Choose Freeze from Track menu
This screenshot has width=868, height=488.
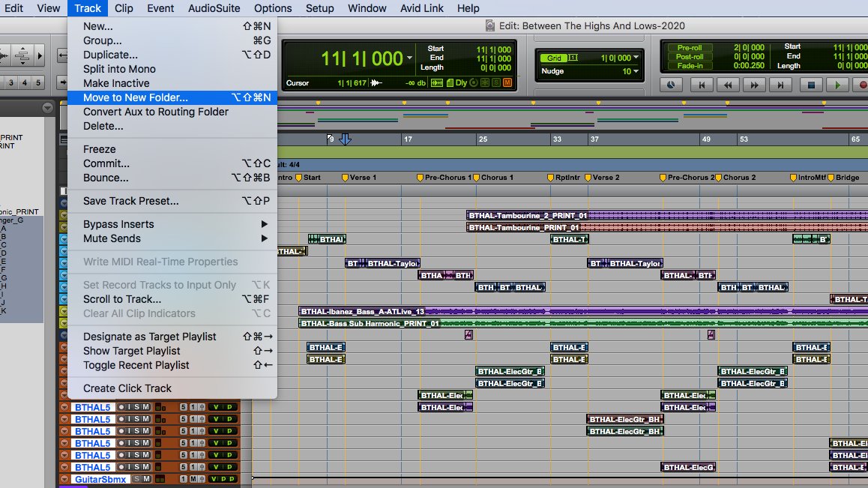(172, 149)
